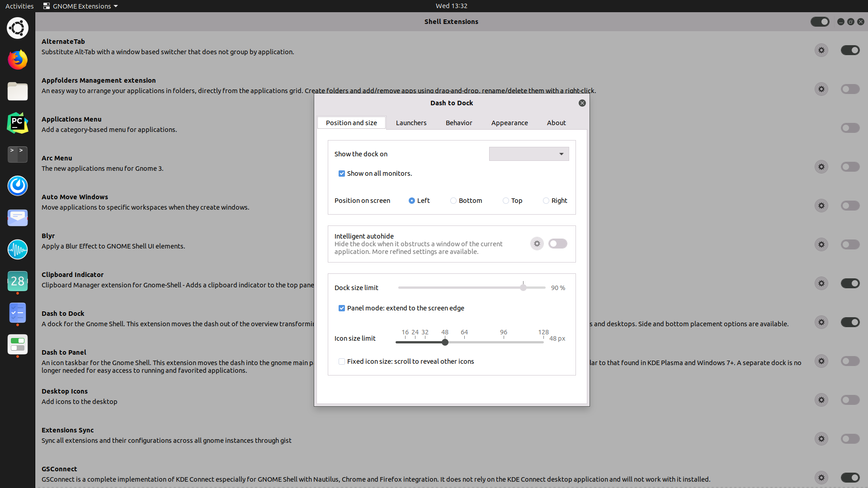Screen dimensions: 868x488
Task: Enable the Appfolders Management extension
Action: click(850, 89)
